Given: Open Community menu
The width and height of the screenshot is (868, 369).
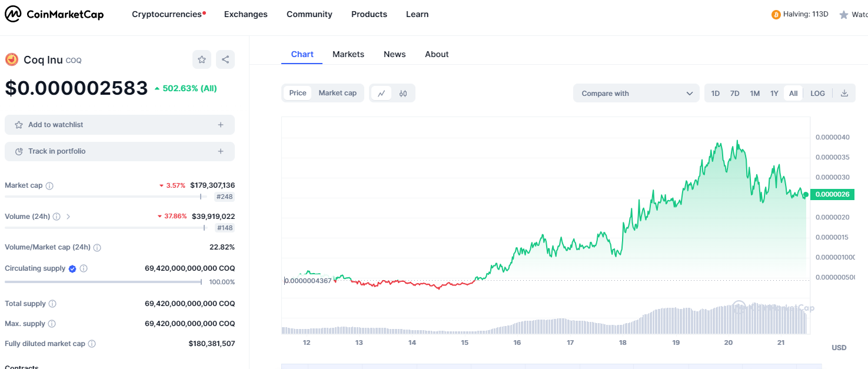Looking at the screenshot, I should pos(310,14).
